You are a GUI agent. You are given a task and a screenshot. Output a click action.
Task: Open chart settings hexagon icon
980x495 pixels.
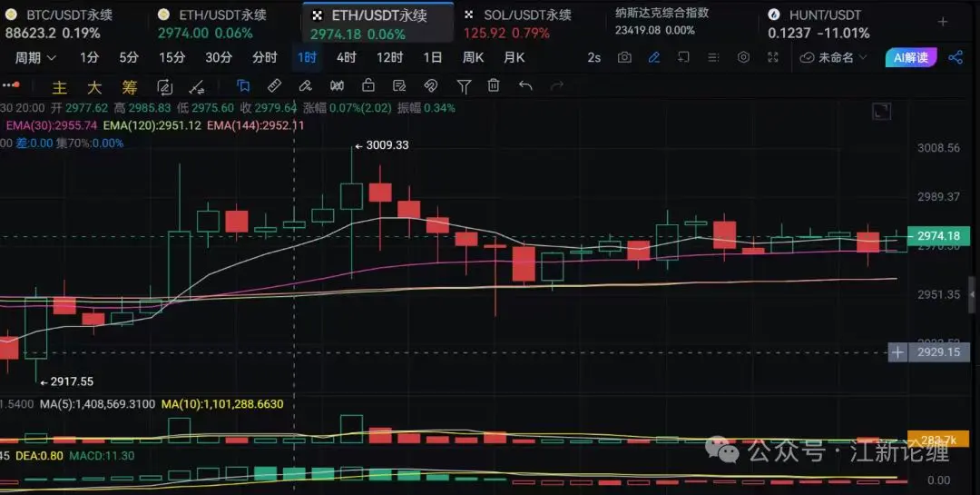click(743, 57)
